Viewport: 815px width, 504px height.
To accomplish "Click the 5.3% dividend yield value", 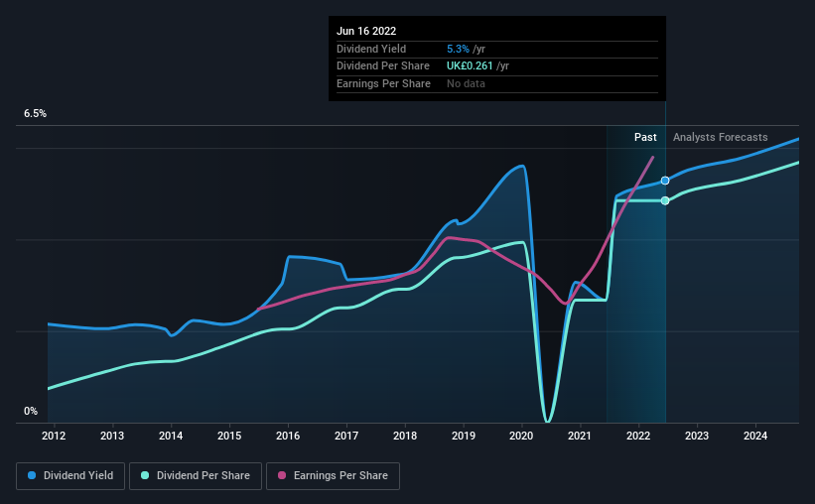I will pyautogui.click(x=458, y=49).
